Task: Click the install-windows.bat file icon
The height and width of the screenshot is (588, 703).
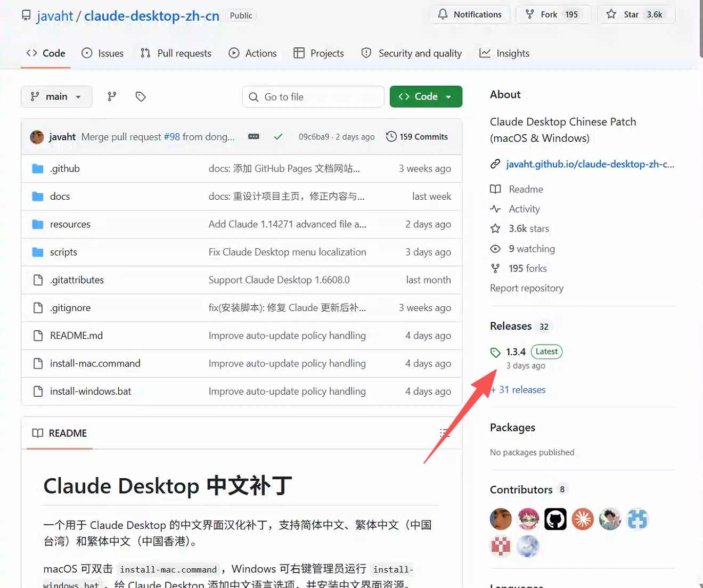Action: pyautogui.click(x=38, y=391)
